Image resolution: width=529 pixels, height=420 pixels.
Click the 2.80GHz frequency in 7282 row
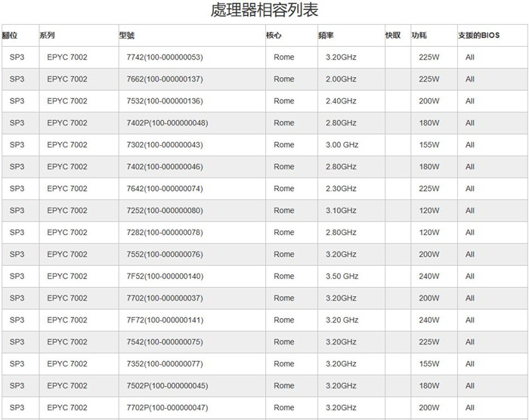coord(341,233)
